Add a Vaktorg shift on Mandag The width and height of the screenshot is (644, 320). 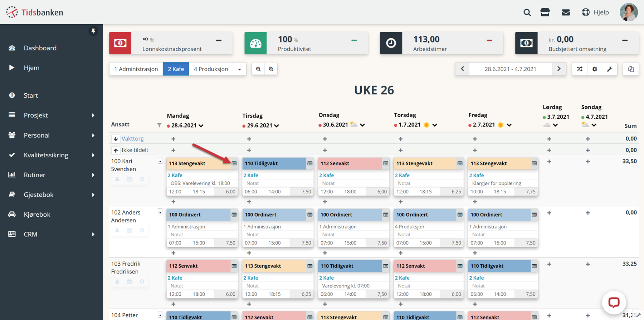174,139
